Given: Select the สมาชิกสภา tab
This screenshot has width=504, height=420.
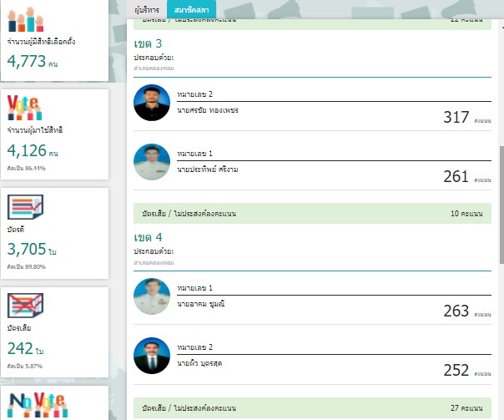Looking at the screenshot, I should pos(192,10).
